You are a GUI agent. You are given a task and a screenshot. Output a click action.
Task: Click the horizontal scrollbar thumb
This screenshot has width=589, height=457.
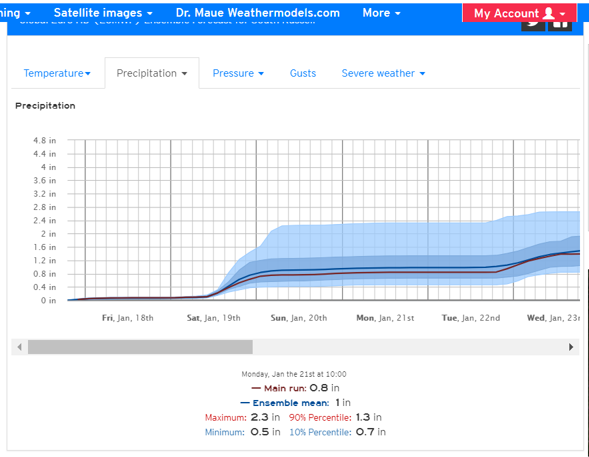pos(140,347)
